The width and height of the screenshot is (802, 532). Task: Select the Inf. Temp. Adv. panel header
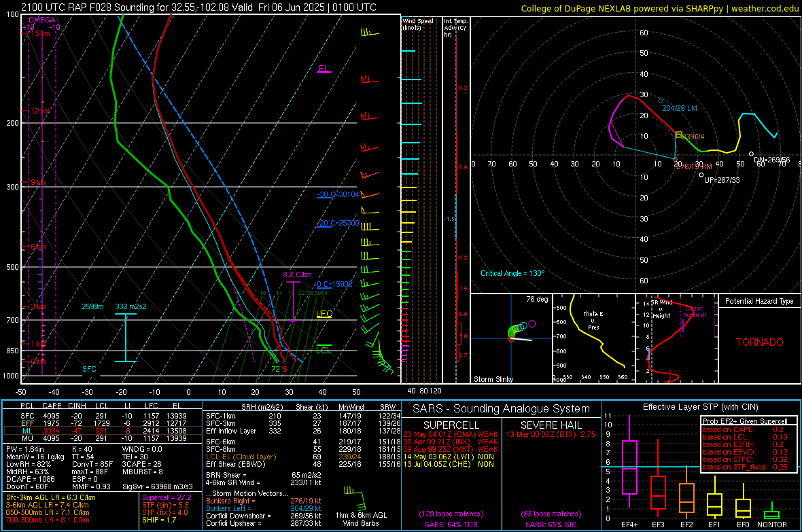coord(455,28)
